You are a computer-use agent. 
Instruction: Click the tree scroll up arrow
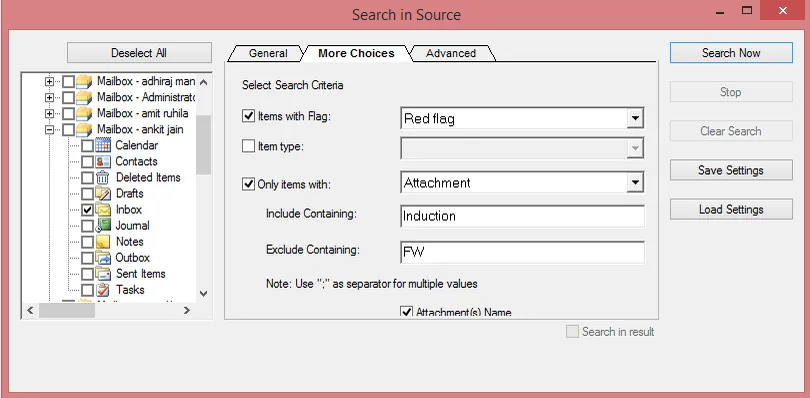(204, 82)
